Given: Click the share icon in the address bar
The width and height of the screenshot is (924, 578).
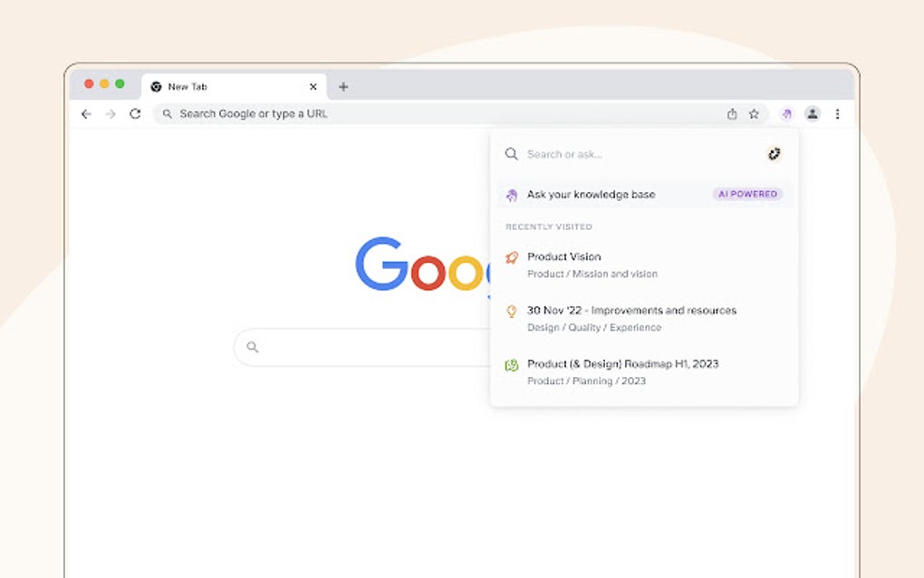Looking at the screenshot, I should 732,113.
